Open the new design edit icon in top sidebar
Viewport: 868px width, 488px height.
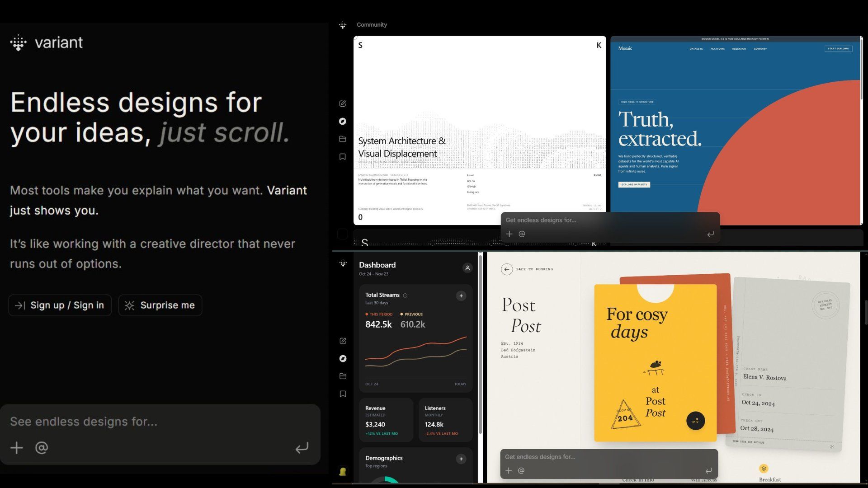(x=343, y=103)
